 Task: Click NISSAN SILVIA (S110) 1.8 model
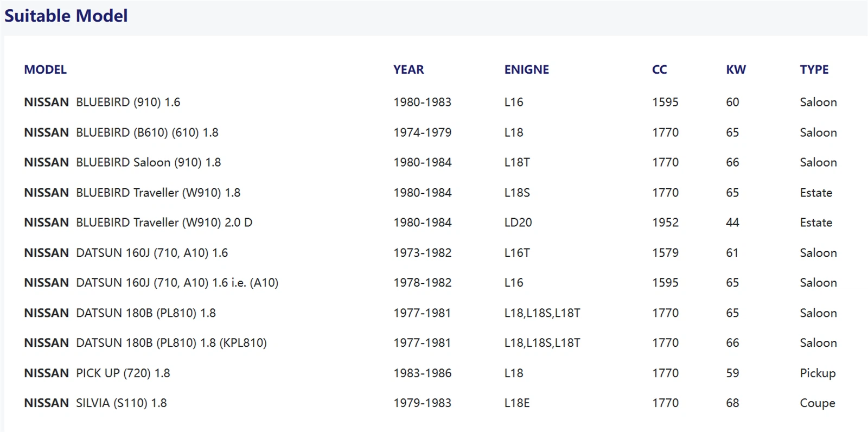pyautogui.click(x=95, y=403)
